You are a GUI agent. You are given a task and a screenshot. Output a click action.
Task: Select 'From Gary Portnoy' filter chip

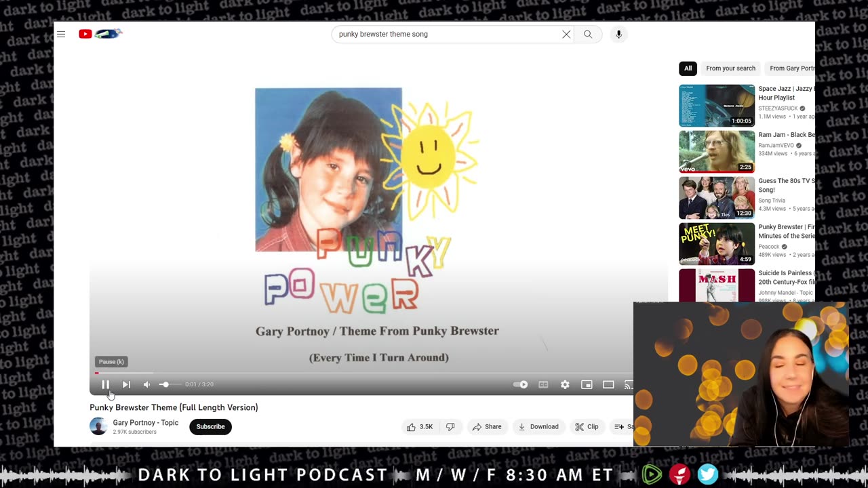tap(791, 68)
